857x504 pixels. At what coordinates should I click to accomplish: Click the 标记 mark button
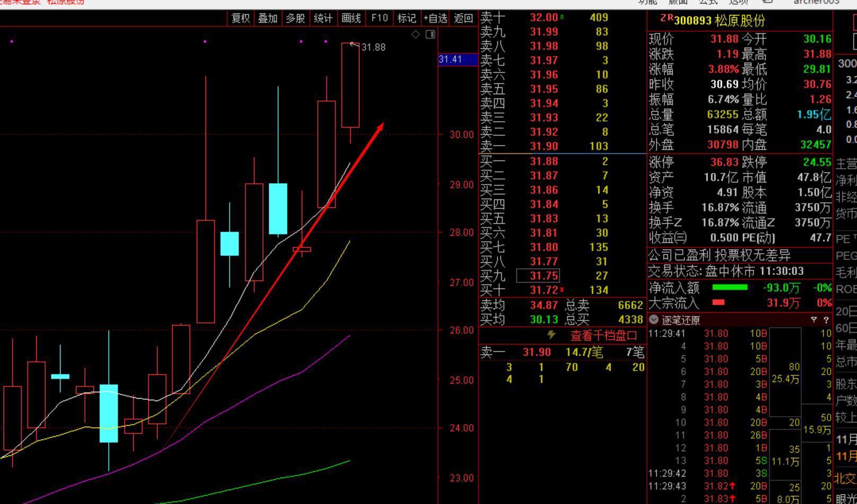tap(407, 18)
